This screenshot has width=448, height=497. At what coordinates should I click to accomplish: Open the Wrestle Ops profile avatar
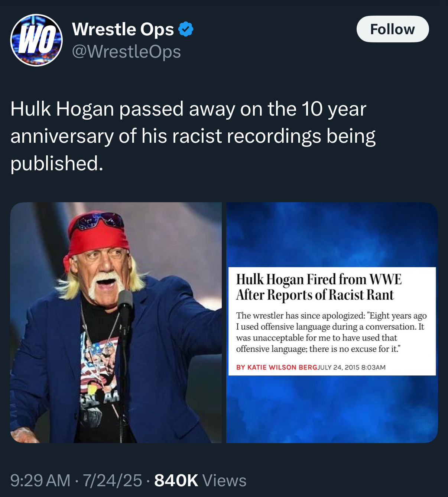point(36,40)
